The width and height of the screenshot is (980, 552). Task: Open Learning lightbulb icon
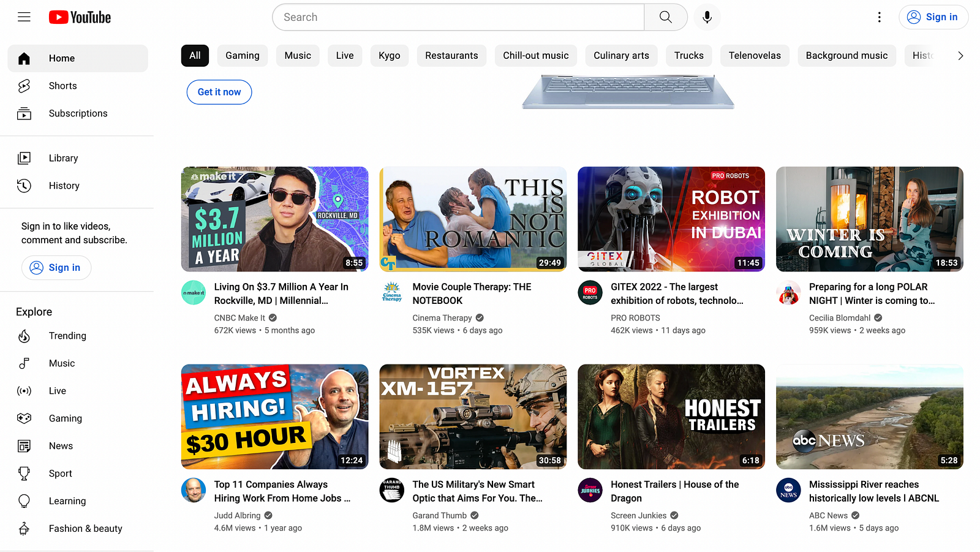click(24, 501)
